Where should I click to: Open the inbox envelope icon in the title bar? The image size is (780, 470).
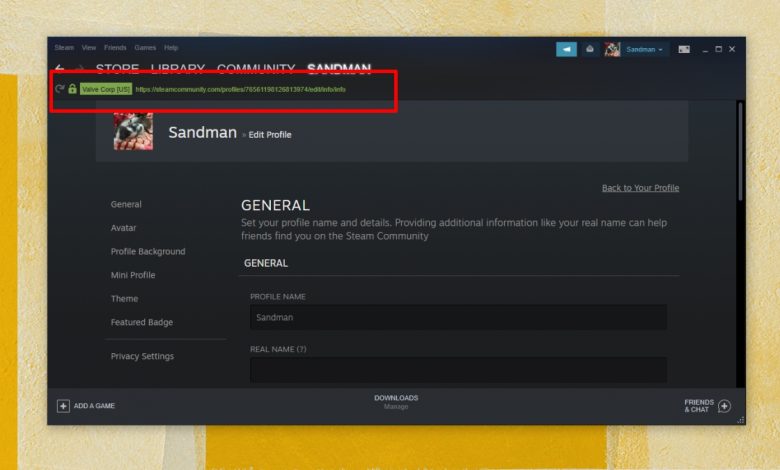tap(589, 49)
